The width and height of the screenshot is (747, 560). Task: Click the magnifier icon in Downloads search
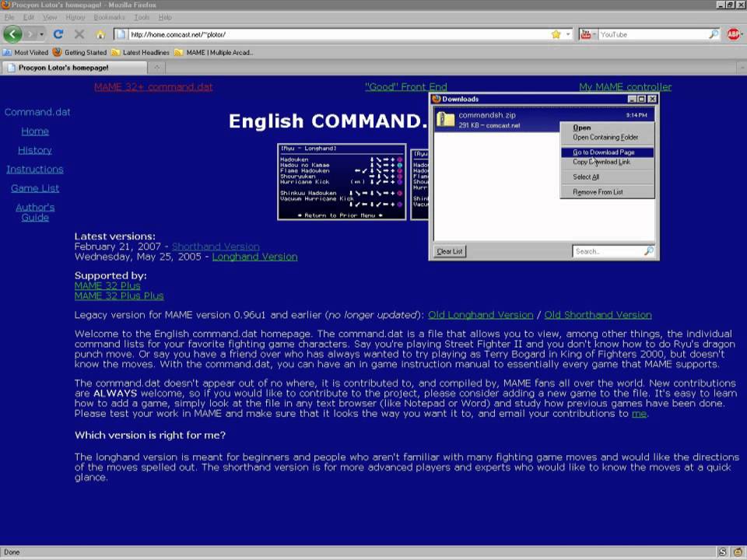point(649,251)
